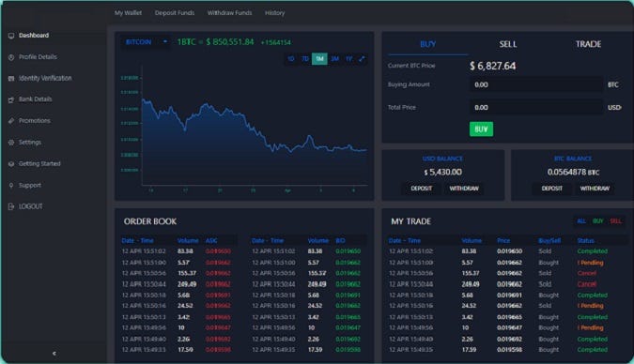634x364 pixels.
Task: Go to the Deposit Funds tab
Action: click(x=175, y=13)
